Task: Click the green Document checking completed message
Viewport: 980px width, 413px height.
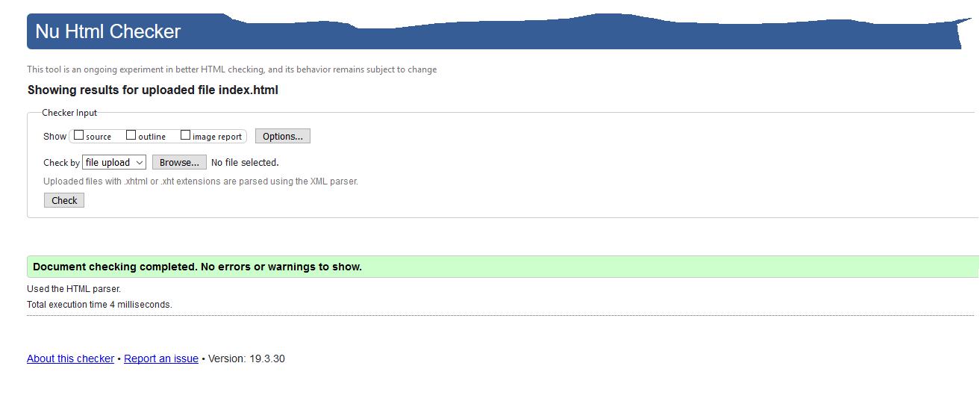Action: pos(198,267)
